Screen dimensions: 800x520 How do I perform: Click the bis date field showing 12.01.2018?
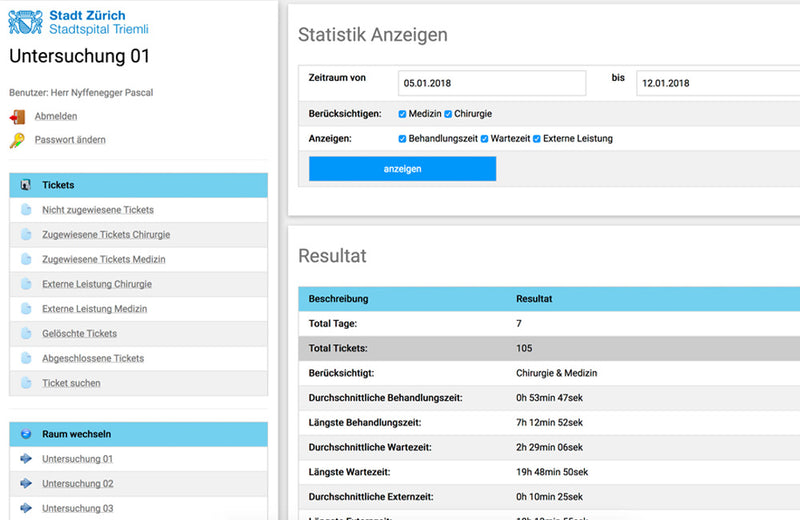pos(718,83)
